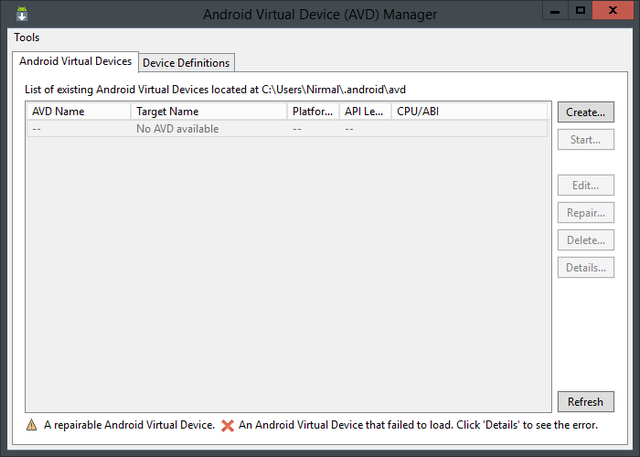The width and height of the screenshot is (640, 457).
Task: Open the Tools menu
Action: click(27, 38)
